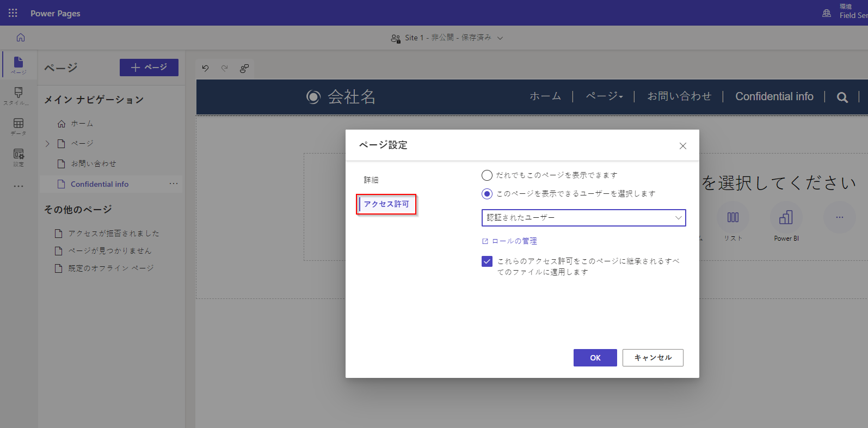
Task: Select このページを表示できるユーザーを選択します radio
Action: click(x=487, y=194)
